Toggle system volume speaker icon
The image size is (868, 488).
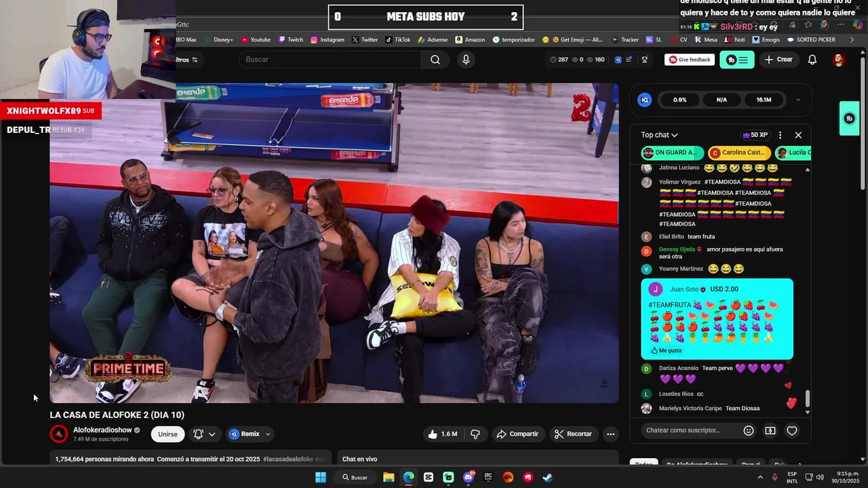[819, 477]
